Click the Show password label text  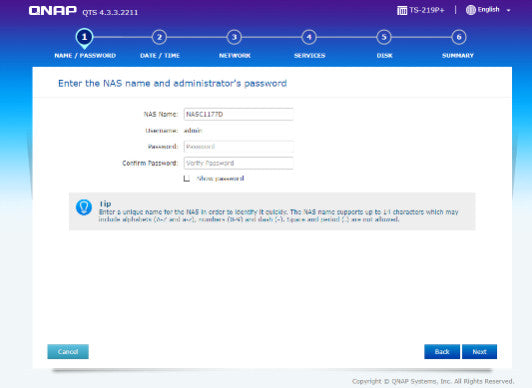[x=220, y=178]
